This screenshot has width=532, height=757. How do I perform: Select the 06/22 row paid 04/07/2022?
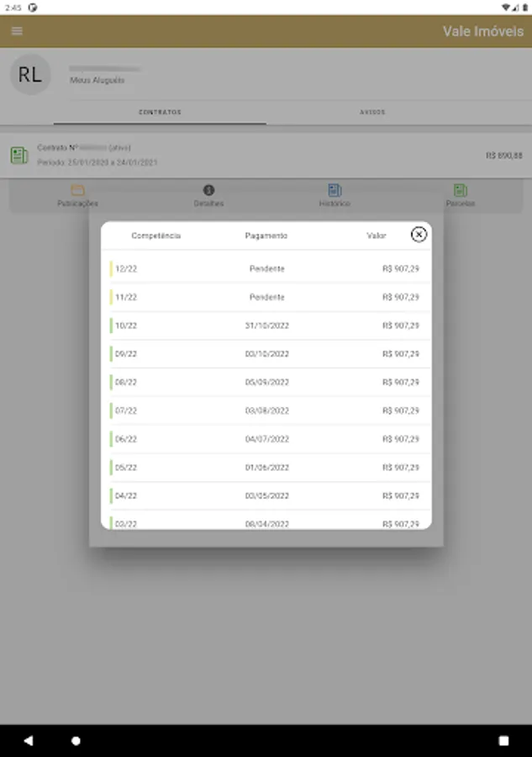pos(266,439)
